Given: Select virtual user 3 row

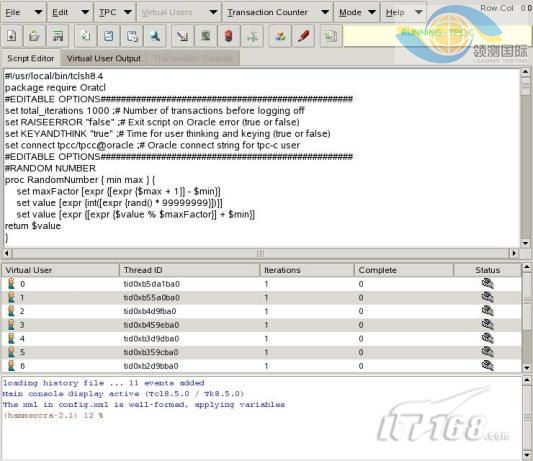Looking at the screenshot, I should click(x=261, y=325).
